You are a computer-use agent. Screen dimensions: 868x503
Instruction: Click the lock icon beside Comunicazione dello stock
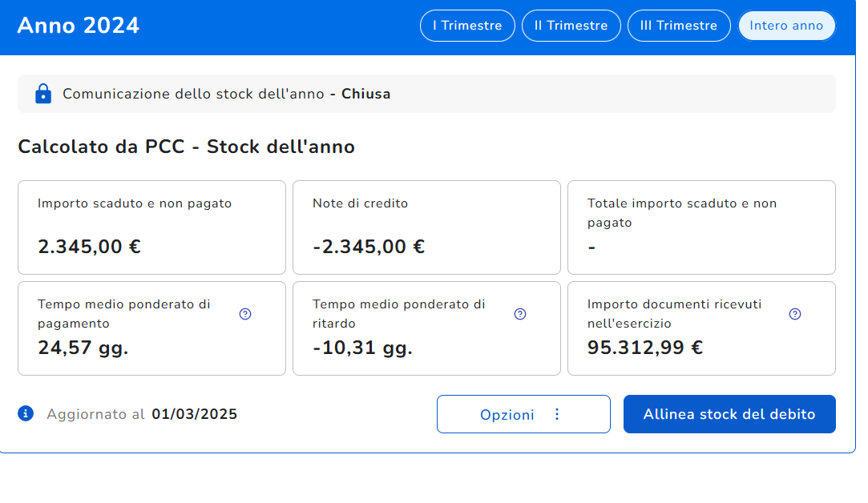click(43, 94)
